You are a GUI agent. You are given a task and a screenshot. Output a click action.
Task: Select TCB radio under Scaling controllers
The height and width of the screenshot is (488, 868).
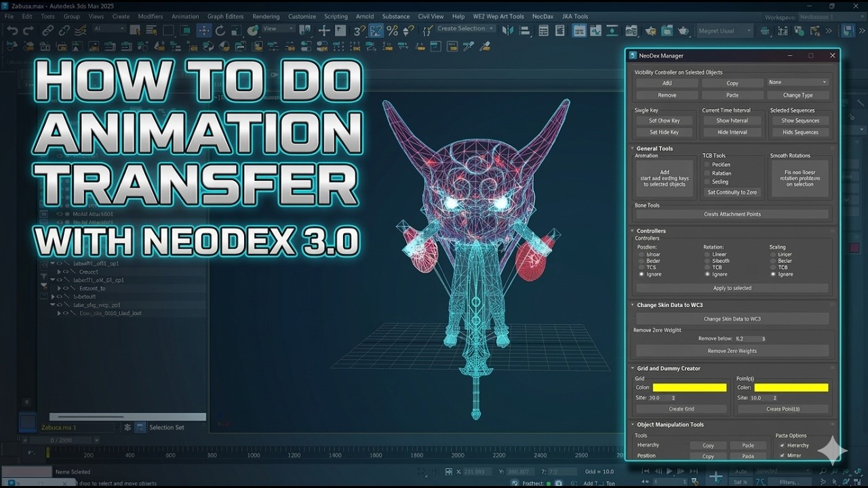(x=774, y=268)
